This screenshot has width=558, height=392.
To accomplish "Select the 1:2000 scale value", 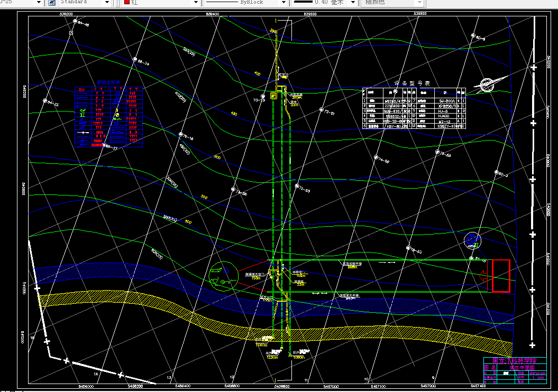I will 538,378.
